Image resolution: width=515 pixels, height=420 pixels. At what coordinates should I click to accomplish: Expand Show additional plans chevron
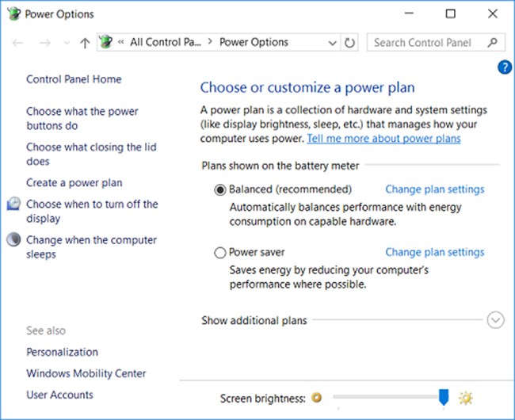(x=496, y=320)
